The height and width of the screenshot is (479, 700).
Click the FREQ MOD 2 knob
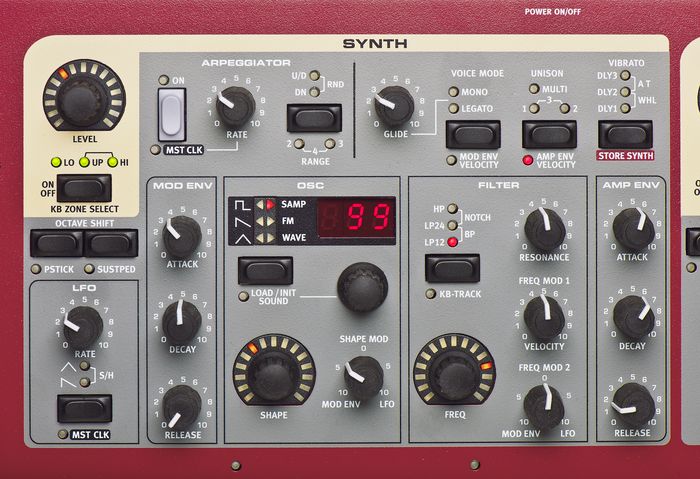pos(543,406)
